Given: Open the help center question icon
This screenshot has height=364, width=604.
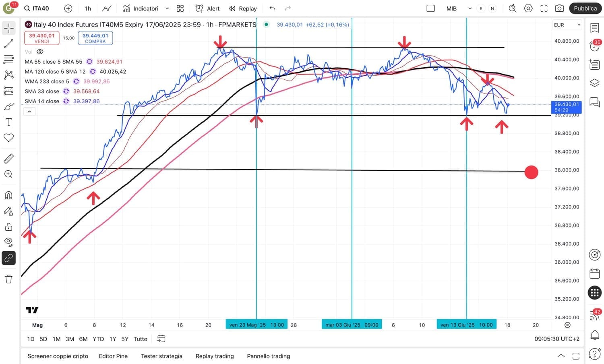Looking at the screenshot, I should pyautogui.click(x=595, y=354).
